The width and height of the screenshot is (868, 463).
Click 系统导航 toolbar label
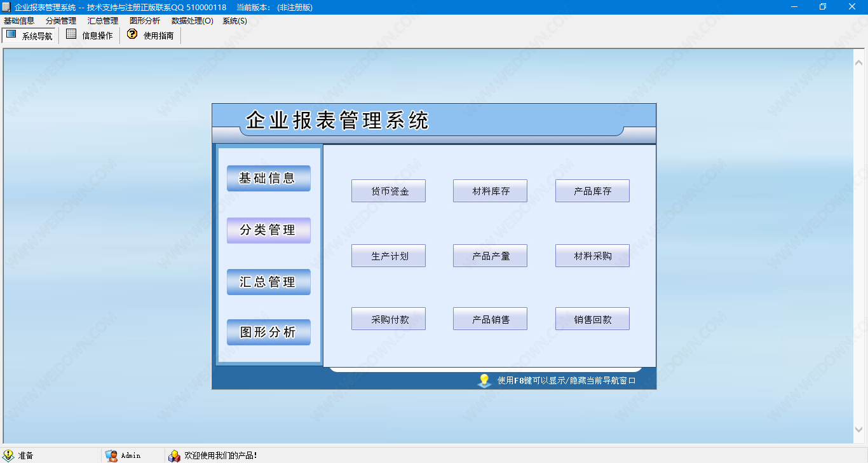tap(37, 36)
